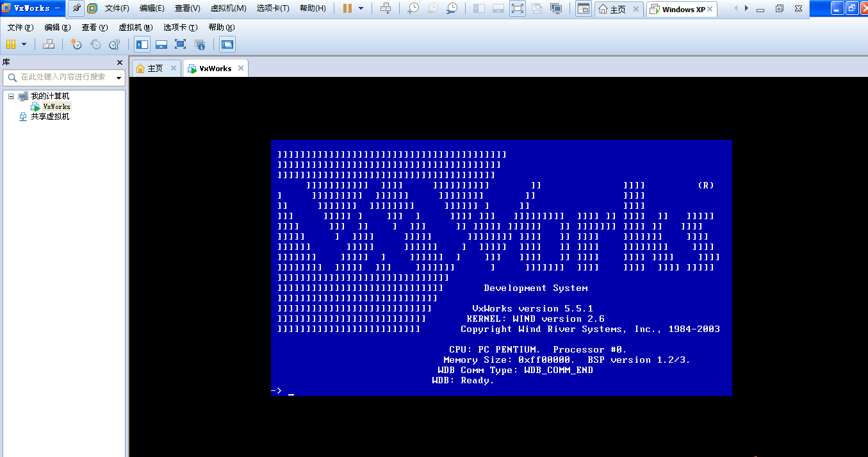Open the snapshot manager
The width and height of the screenshot is (868, 457).
click(114, 44)
